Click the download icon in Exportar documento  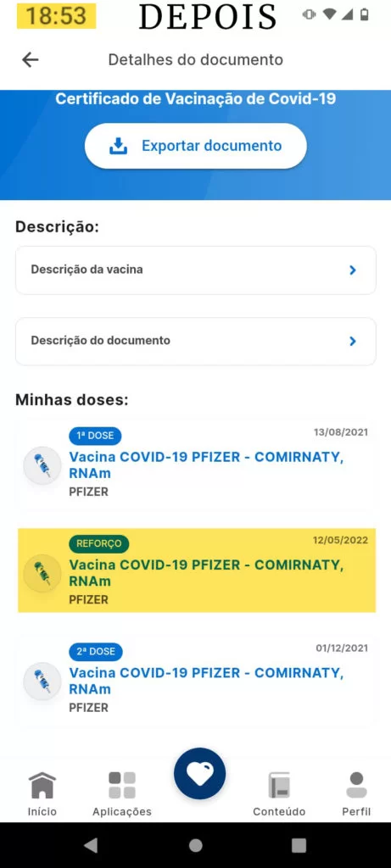pyautogui.click(x=118, y=146)
